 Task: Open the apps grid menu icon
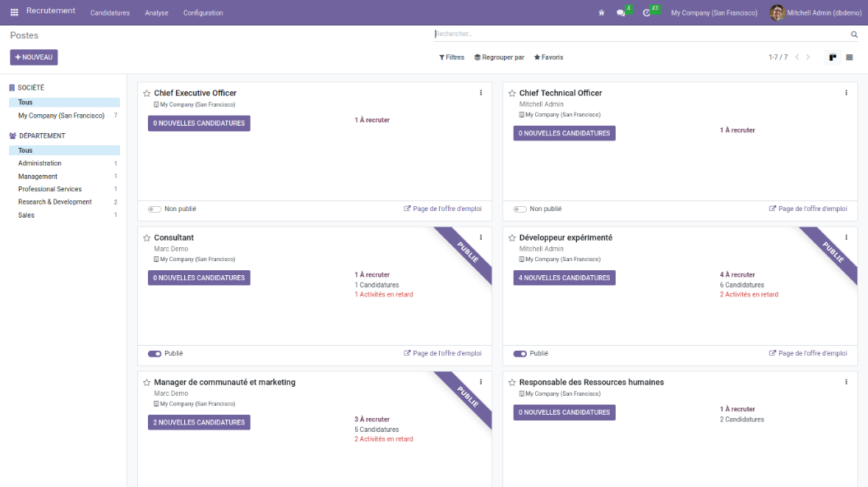14,12
